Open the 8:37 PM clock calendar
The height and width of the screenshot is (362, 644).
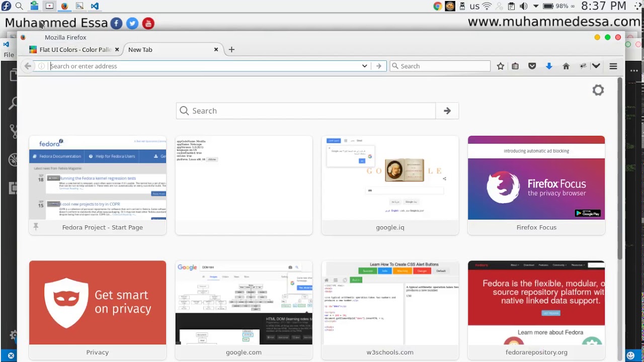pyautogui.click(x=604, y=6)
